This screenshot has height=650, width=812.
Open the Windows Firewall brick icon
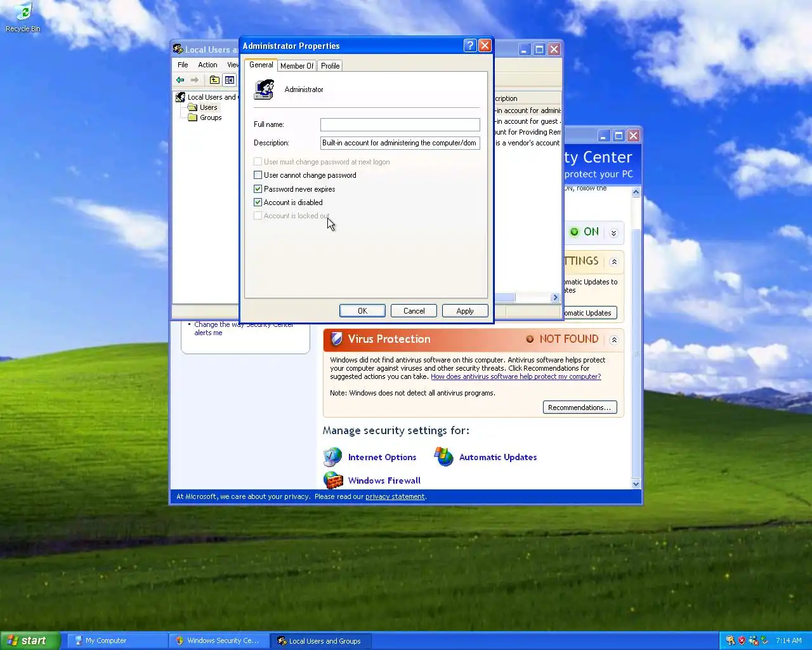coord(333,481)
